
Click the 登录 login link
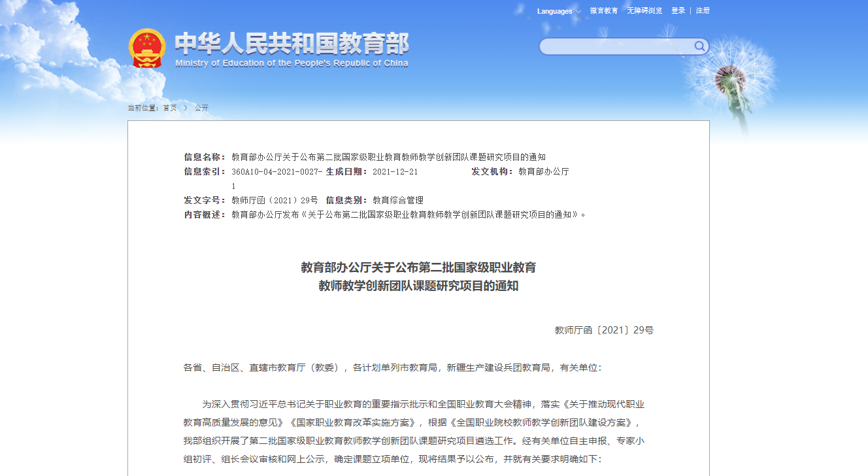pyautogui.click(x=678, y=11)
